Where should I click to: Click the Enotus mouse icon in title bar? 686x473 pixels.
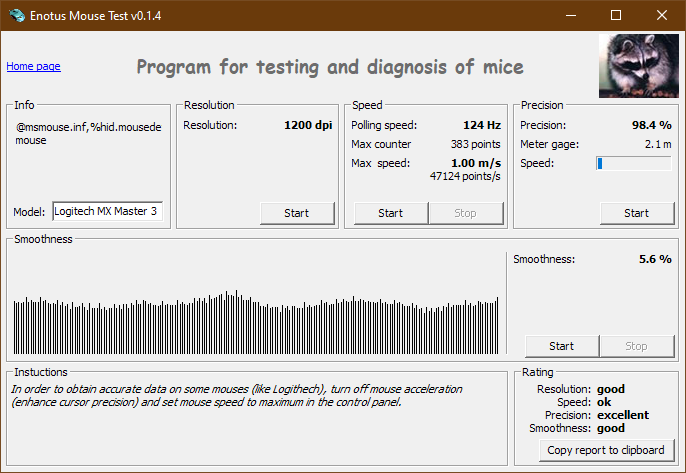click(17, 15)
